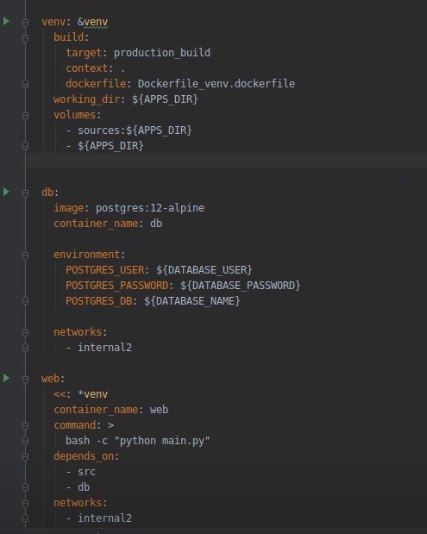427x534 pixels.
Task: Run the venv service via gutter arrow
Action: point(6,21)
